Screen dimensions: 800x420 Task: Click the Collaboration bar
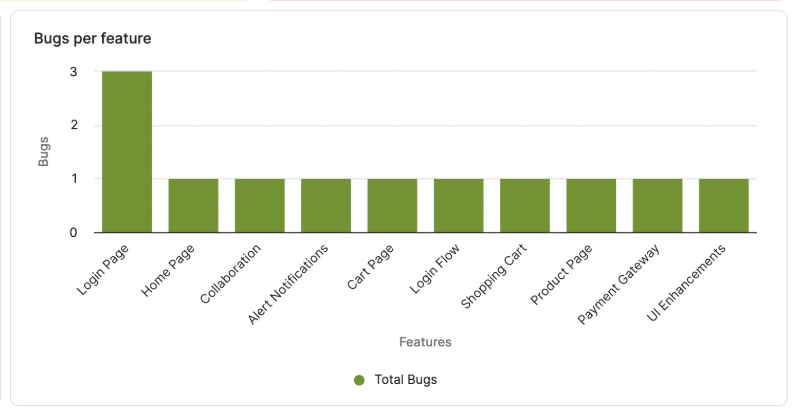click(x=259, y=206)
